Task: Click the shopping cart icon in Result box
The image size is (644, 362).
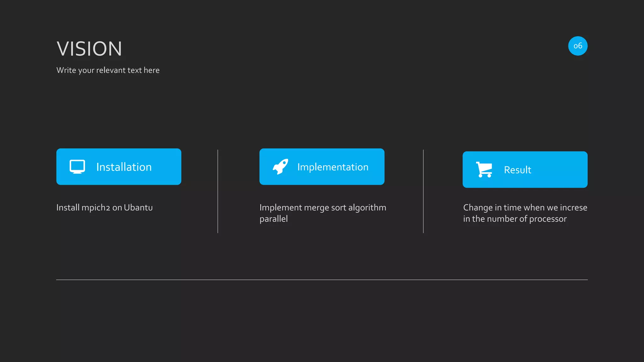Action: [x=484, y=170]
